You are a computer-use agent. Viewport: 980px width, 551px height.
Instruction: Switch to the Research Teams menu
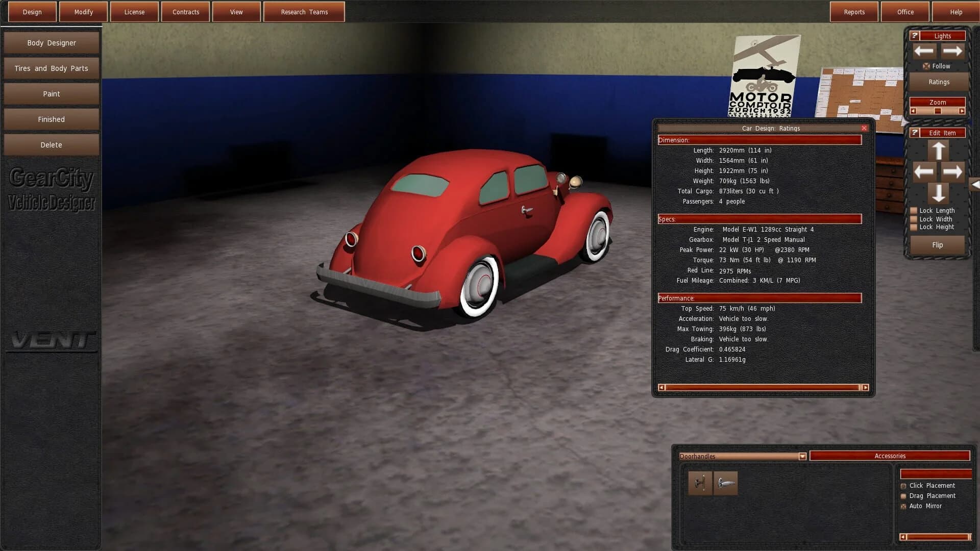[x=304, y=12]
